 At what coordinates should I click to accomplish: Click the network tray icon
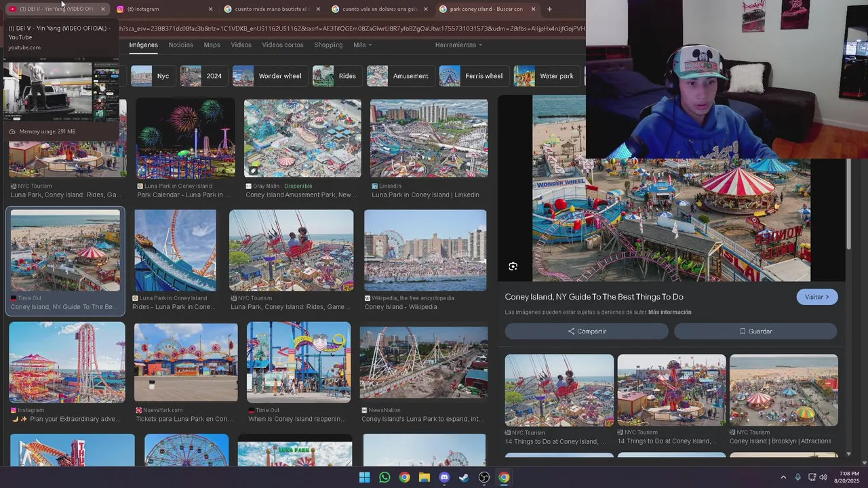pos(811,477)
